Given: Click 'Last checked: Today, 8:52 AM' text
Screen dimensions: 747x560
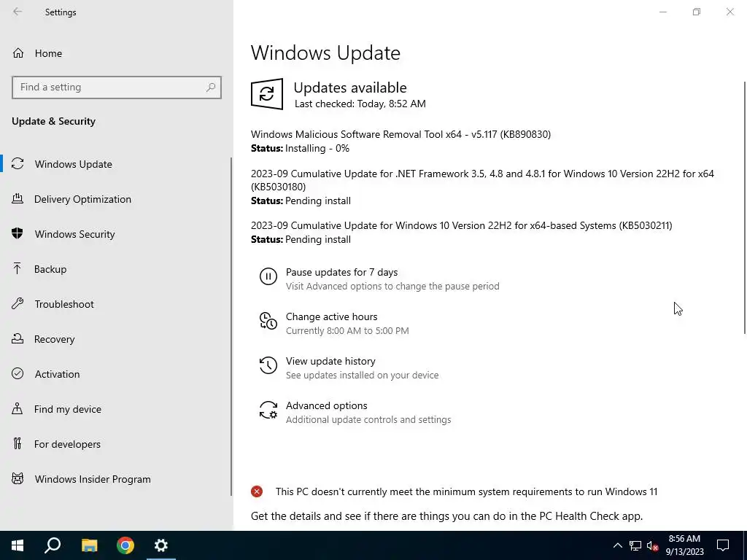Looking at the screenshot, I should click(360, 104).
